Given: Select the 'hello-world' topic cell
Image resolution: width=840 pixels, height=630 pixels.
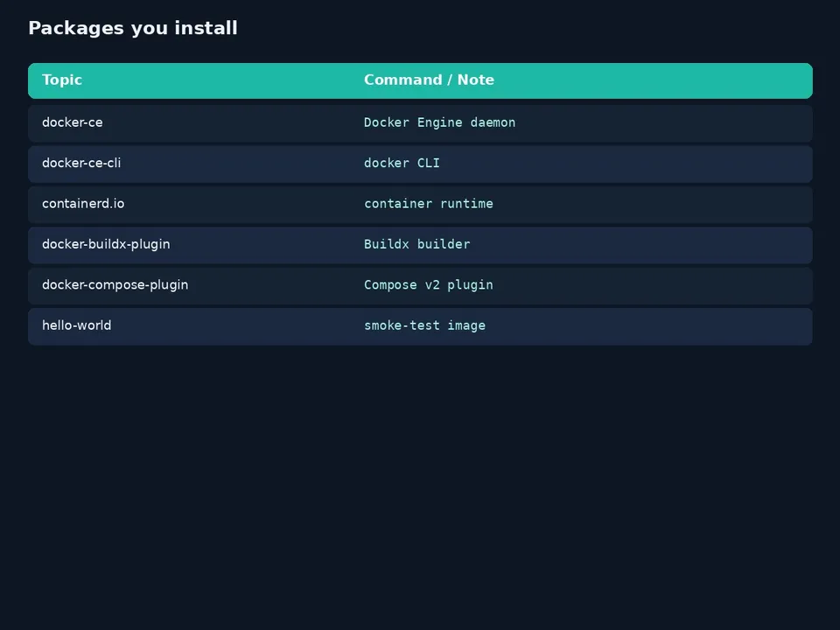Looking at the screenshot, I should (77, 325).
